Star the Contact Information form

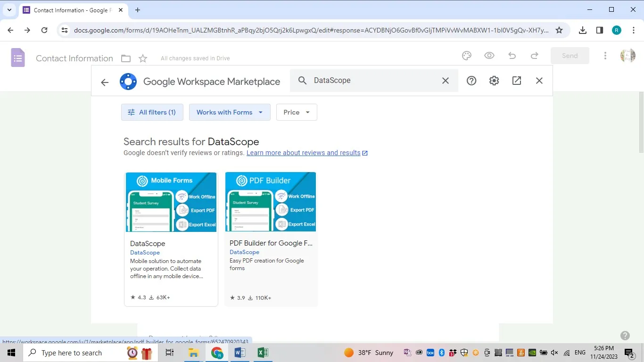pyautogui.click(x=142, y=58)
